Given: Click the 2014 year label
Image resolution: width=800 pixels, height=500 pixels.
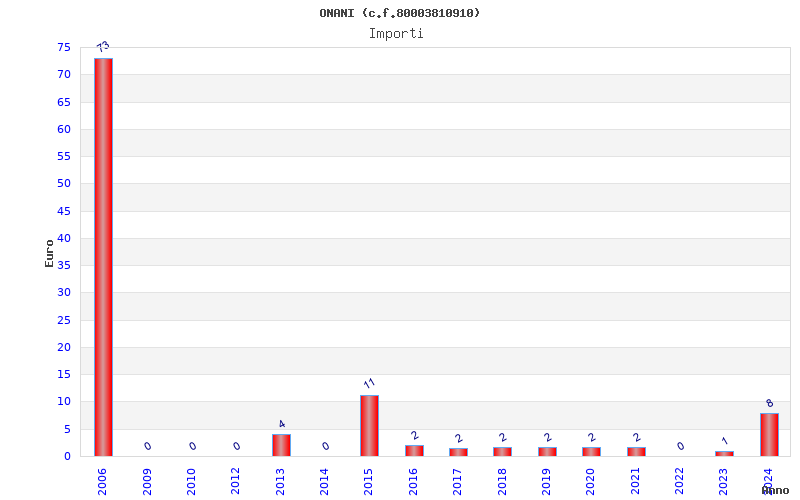Looking at the screenshot, I should (x=324, y=482).
